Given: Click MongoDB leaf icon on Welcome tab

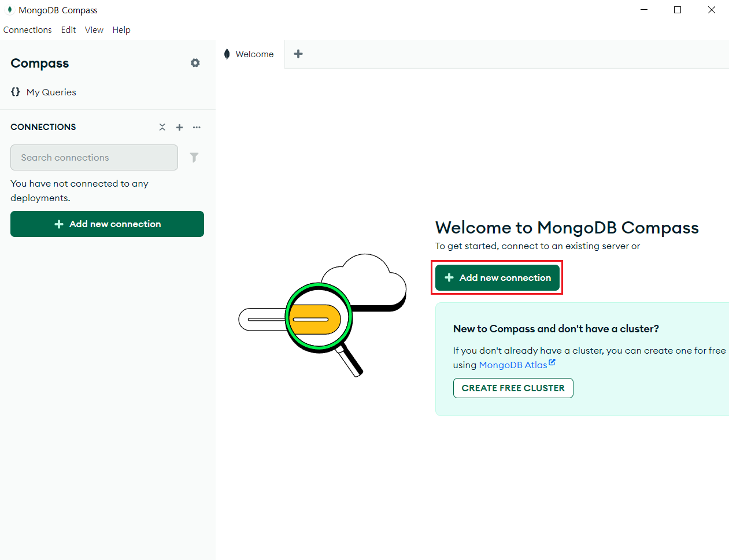Looking at the screenshot, I should tap(227, 54).
